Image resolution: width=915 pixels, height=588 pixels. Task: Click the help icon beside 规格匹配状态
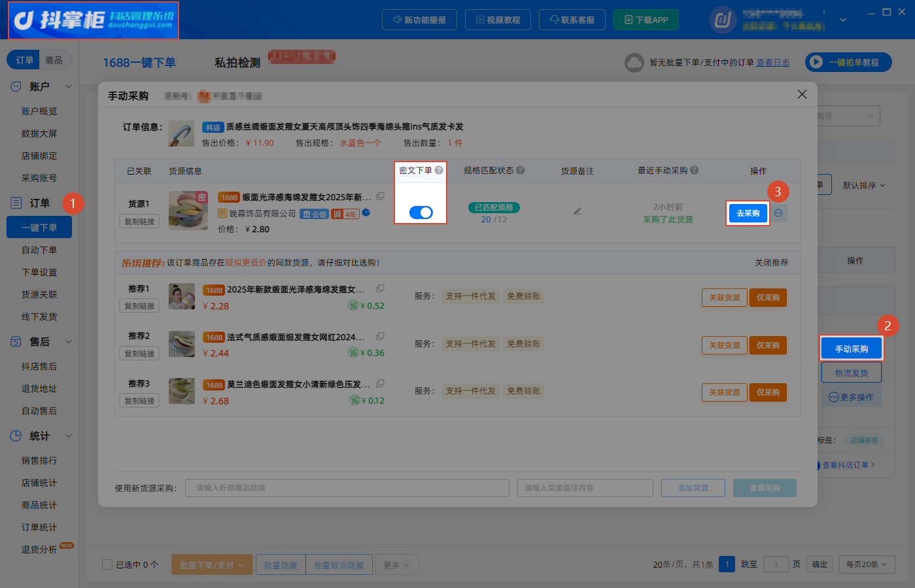tap(521, 170)
